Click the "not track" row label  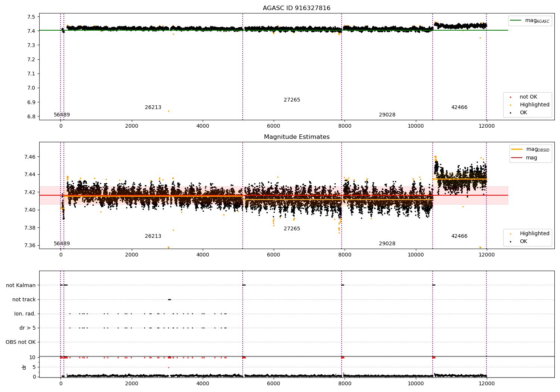click(24, 300)
